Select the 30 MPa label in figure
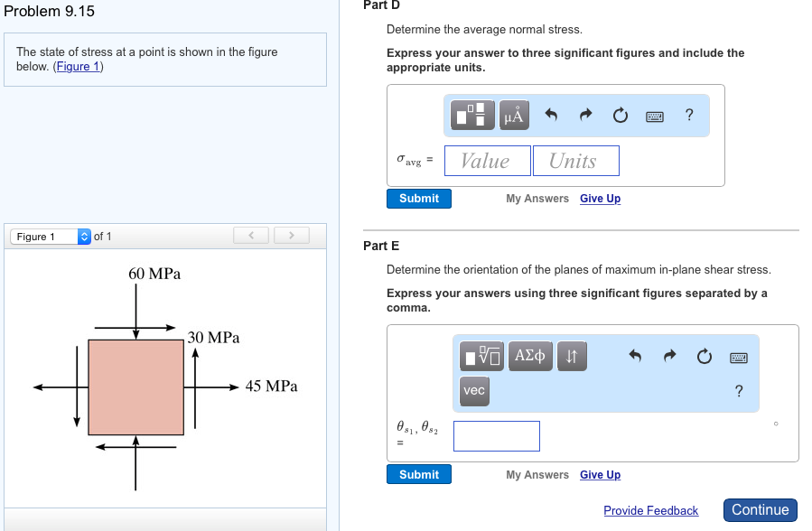Image resolution: width=812 pixels, height=531 pixels. coord(213,338)
